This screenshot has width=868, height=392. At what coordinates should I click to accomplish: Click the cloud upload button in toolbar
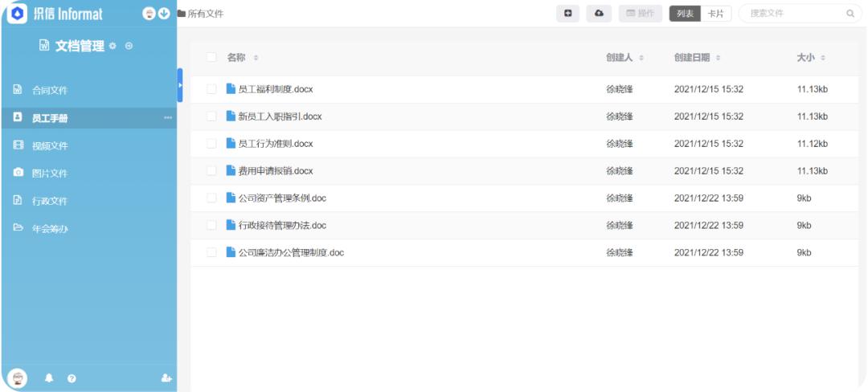(x=599, y=14)
